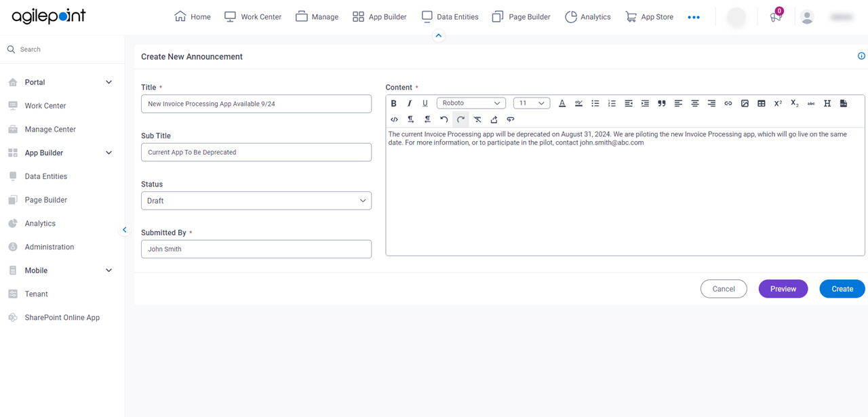
Task: Insert a hyperlink
Action: pos(728,104)
